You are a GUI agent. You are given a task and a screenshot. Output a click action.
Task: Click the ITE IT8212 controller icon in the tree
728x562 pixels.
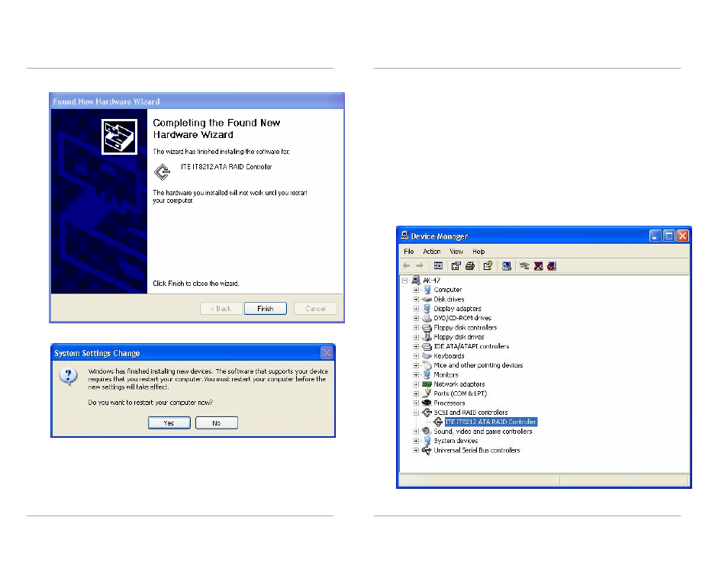click(438, 422)
